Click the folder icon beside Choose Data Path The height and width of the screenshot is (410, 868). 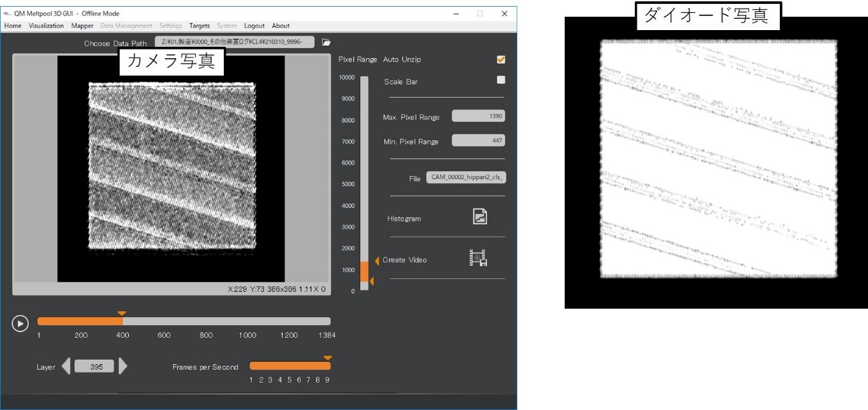coord(326,42)
